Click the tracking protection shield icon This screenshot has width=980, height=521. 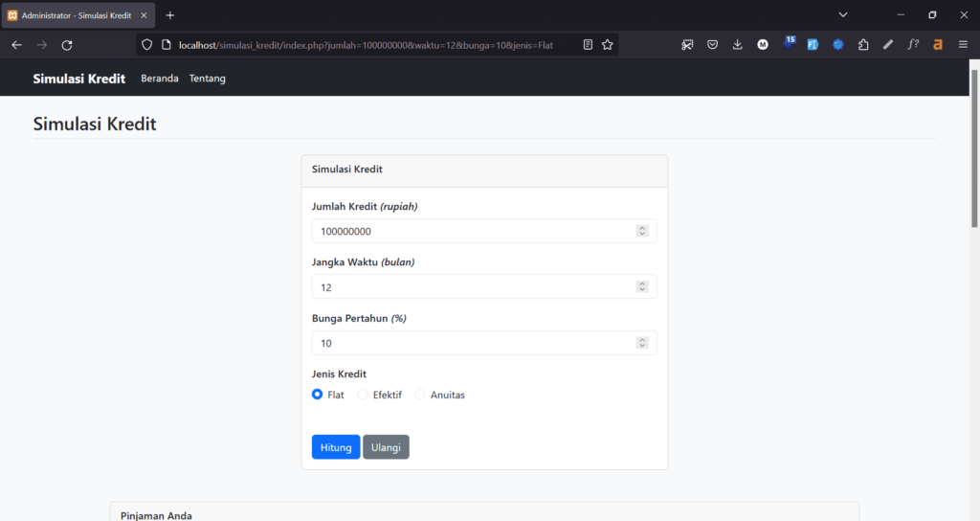click(x=146, y=45)
